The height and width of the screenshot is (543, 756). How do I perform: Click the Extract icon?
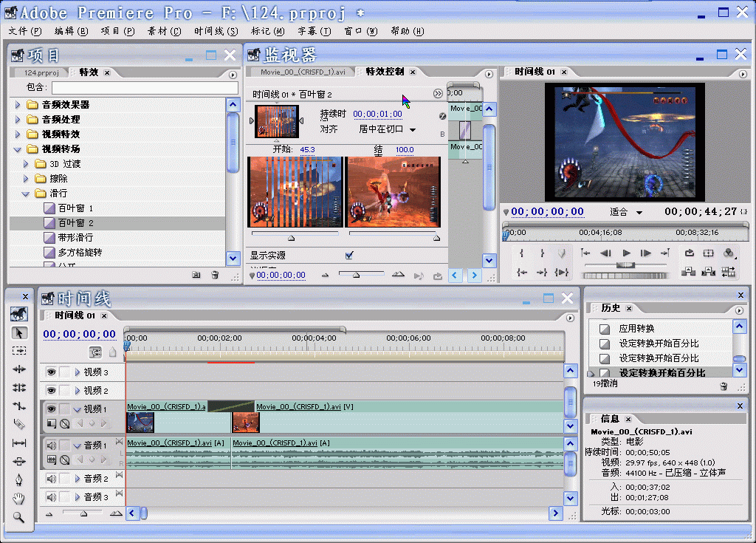pos(708,272)
